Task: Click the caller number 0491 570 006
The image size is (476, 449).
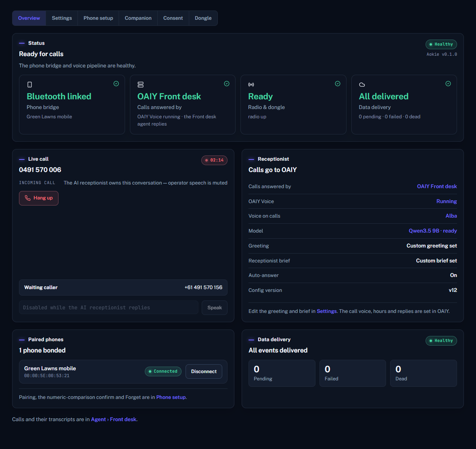Action: 40,170
